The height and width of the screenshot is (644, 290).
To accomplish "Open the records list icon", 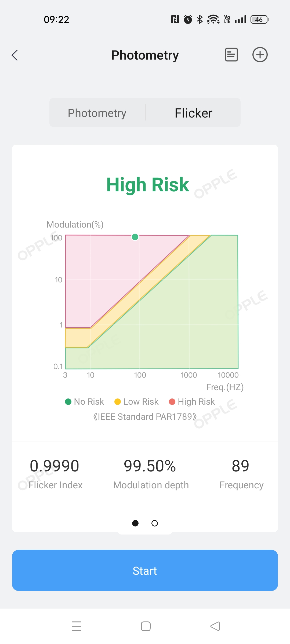I will pyautogui.click(x=231, y=55).
